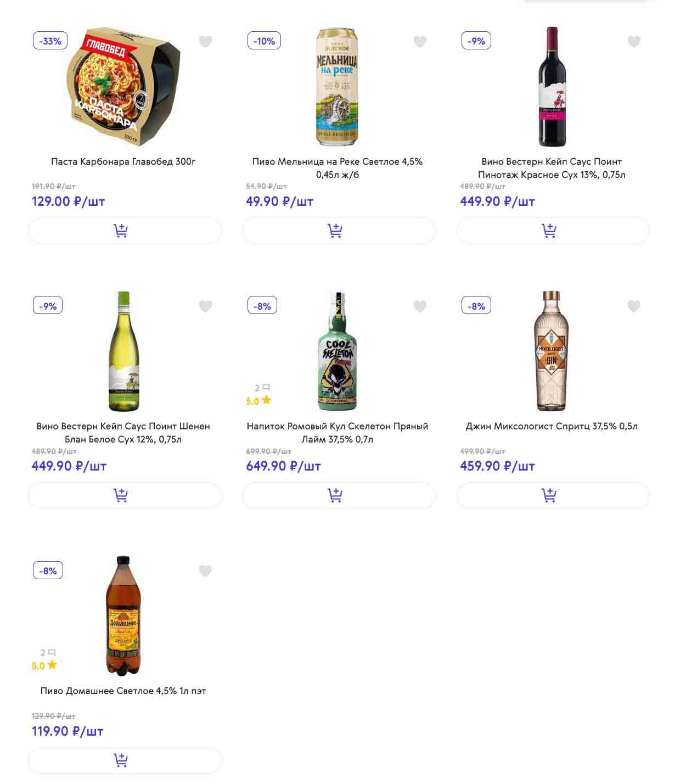Mark Пинотаж Красное wine as favorite
This screenshot has height=784, width=686.
click(x=634, y=42)
